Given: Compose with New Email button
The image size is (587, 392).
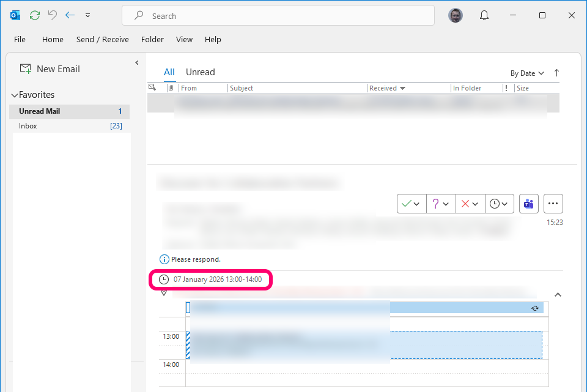Looking at the screenshot, I should click(50, 69).
